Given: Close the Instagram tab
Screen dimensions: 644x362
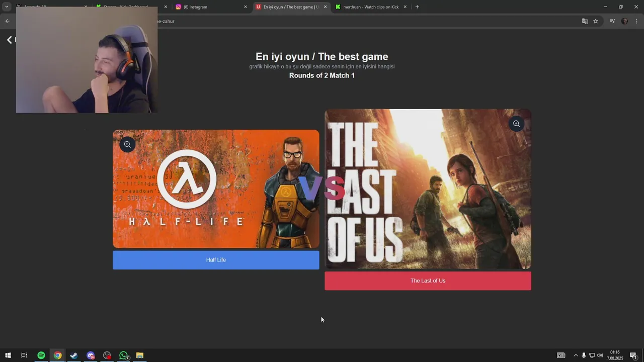Looking at the screenshot, I should pyautogui.click(x=246, y=7).
